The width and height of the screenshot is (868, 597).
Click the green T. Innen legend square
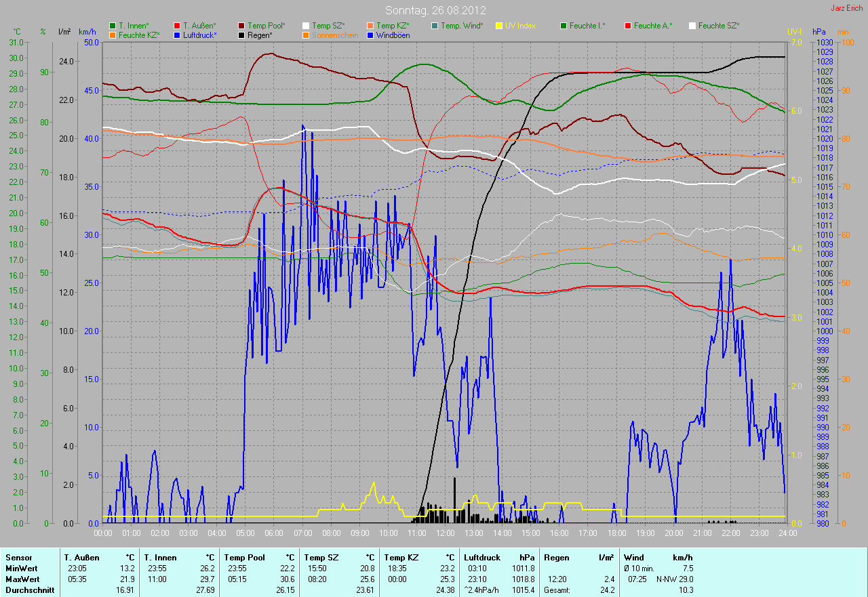pyautogui.click(x=113, y=26)
